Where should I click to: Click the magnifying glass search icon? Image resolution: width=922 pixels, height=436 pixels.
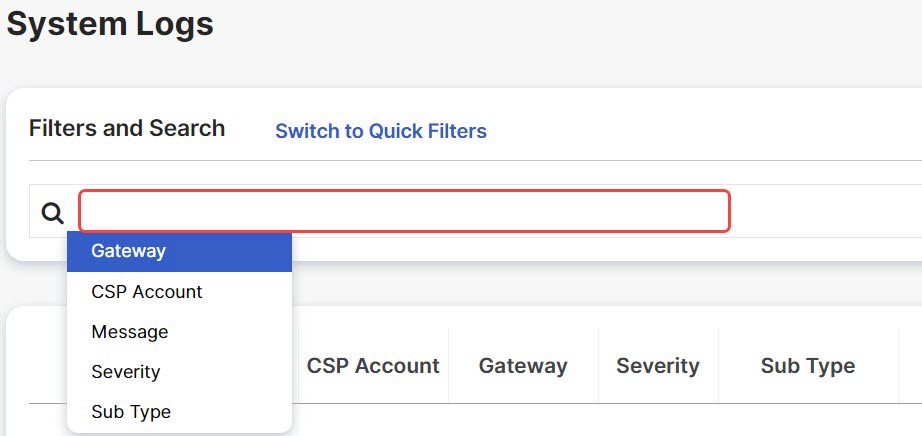pyautogui.click(x=52, y=212)
